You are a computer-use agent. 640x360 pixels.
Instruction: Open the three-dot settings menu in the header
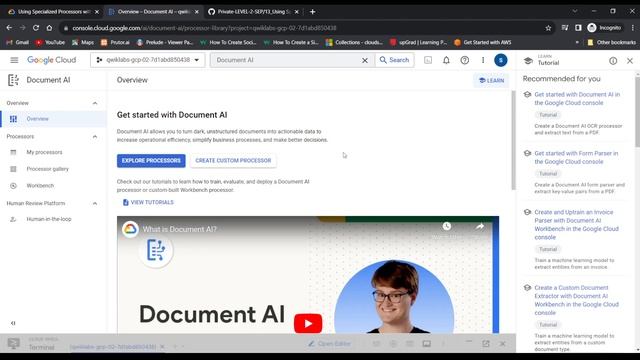coord(483,60)
